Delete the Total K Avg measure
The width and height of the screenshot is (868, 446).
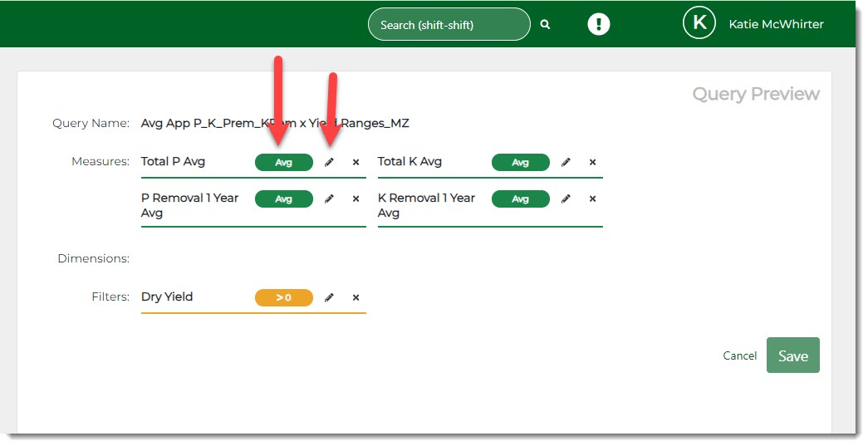click(x=592, y=163)
